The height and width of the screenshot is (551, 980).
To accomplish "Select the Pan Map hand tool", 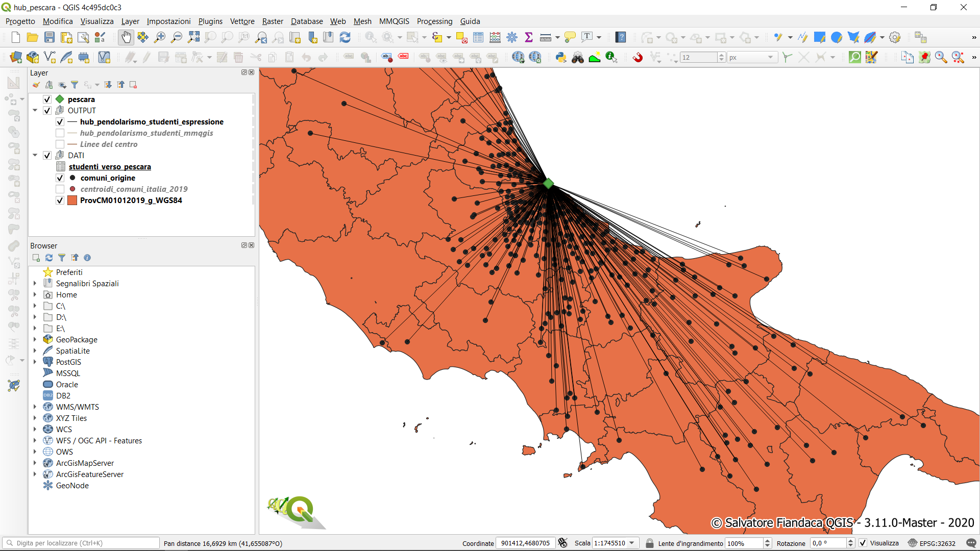I will (126, 37).
